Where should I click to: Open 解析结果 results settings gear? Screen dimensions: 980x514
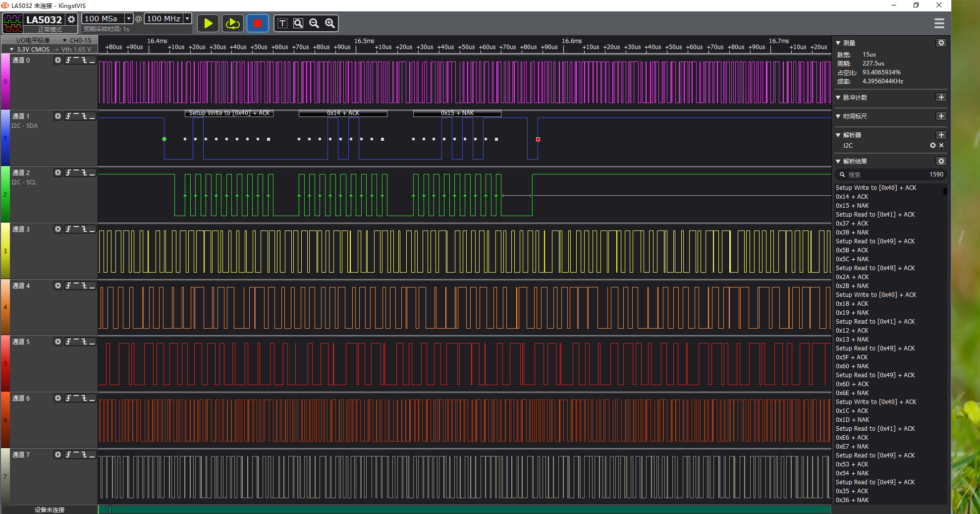[x=941, y=161]
